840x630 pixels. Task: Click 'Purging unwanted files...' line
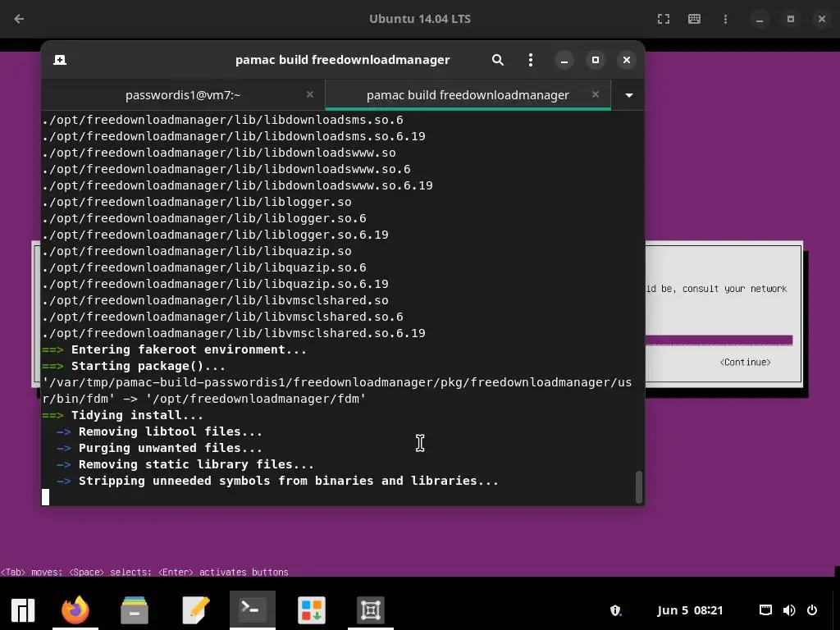pos(171,449)
